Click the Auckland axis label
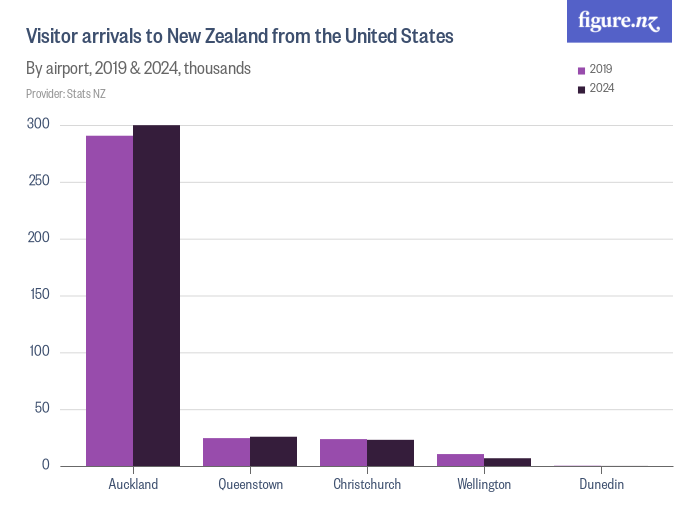 pyautogui.click(x=133, y=485)
